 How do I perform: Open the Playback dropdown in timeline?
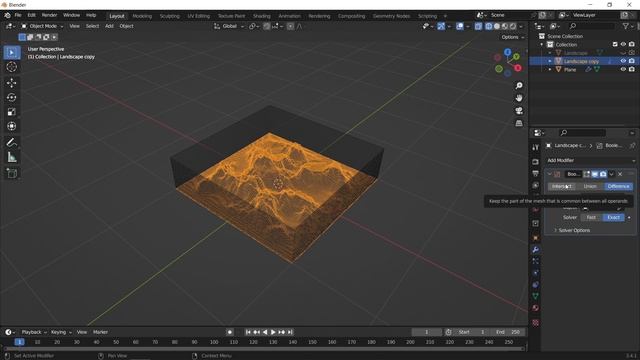click(x=34, y=332)
